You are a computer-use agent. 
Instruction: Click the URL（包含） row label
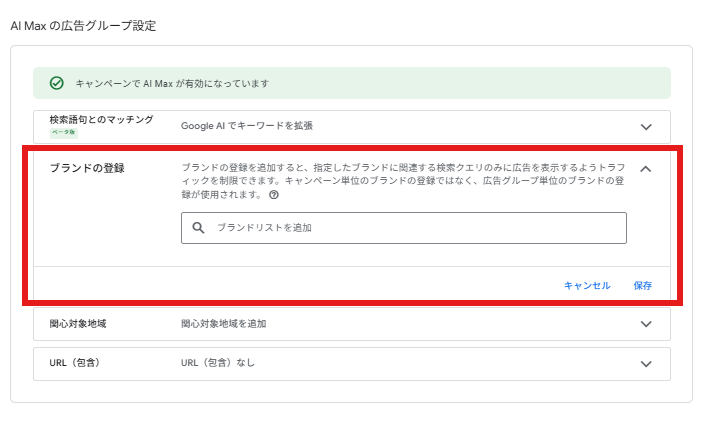pos(74,363)
